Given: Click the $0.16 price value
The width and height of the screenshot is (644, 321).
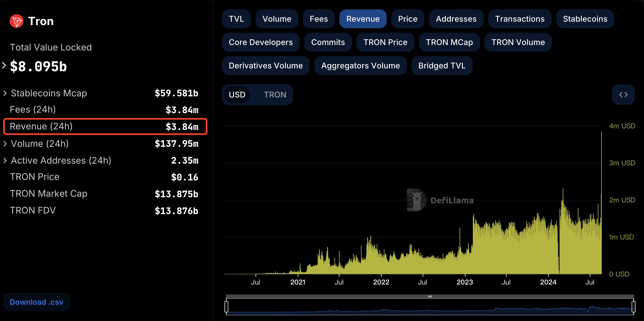Looking at the screenshot, I should tap(185, 177).
